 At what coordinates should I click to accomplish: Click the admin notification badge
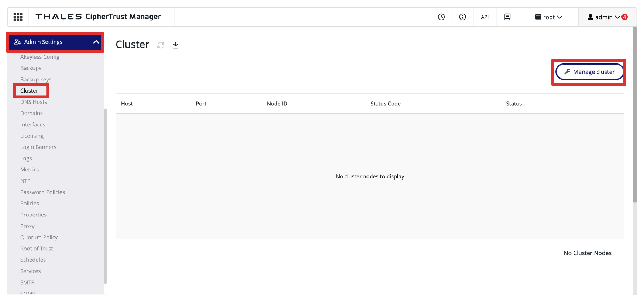pos(624,17)
